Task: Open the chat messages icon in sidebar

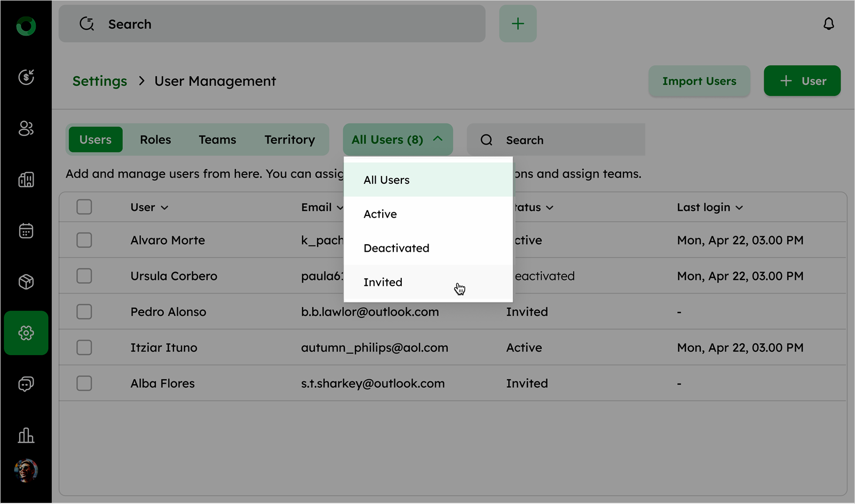Action: coord(26,384)
